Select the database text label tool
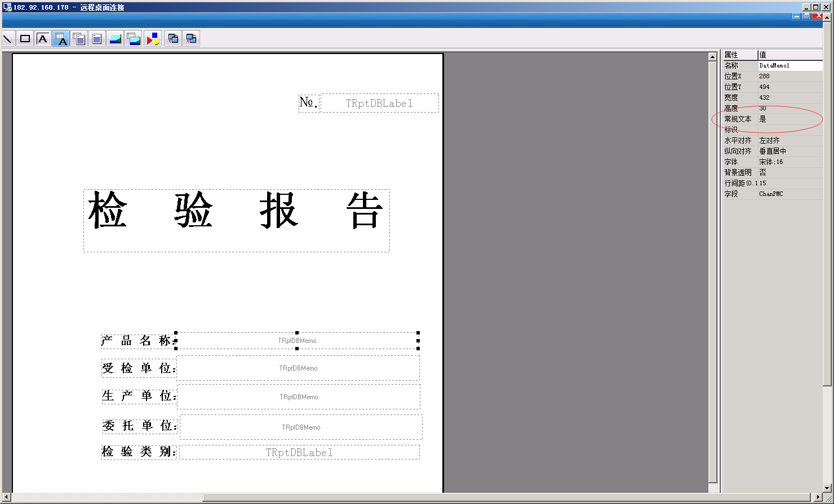This screenshot has height=504, width=834. pos(61,39)
